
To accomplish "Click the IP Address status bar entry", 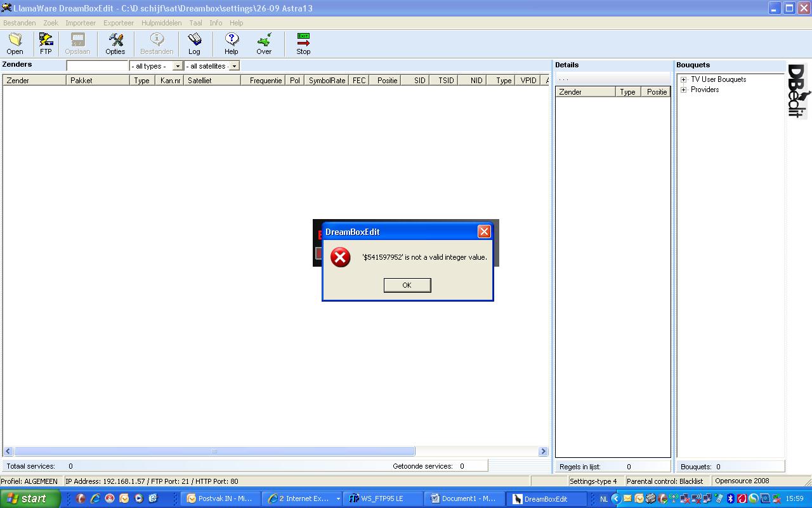I will [152, 481].
